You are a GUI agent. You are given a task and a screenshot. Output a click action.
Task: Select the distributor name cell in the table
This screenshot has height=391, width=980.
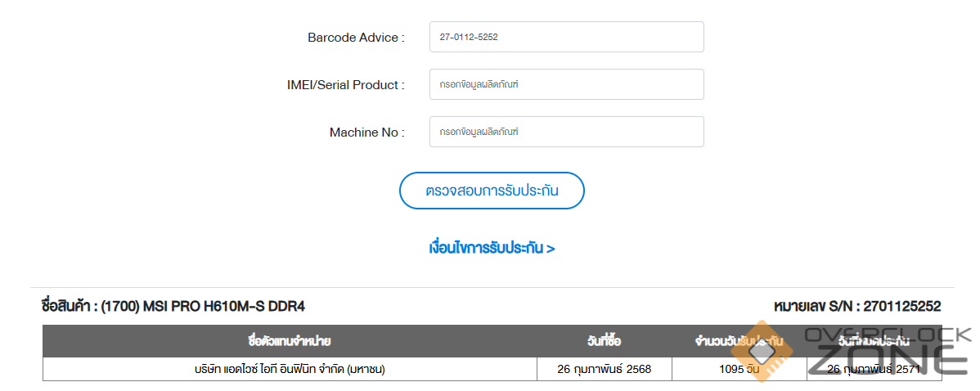click(x=289, y=369)
